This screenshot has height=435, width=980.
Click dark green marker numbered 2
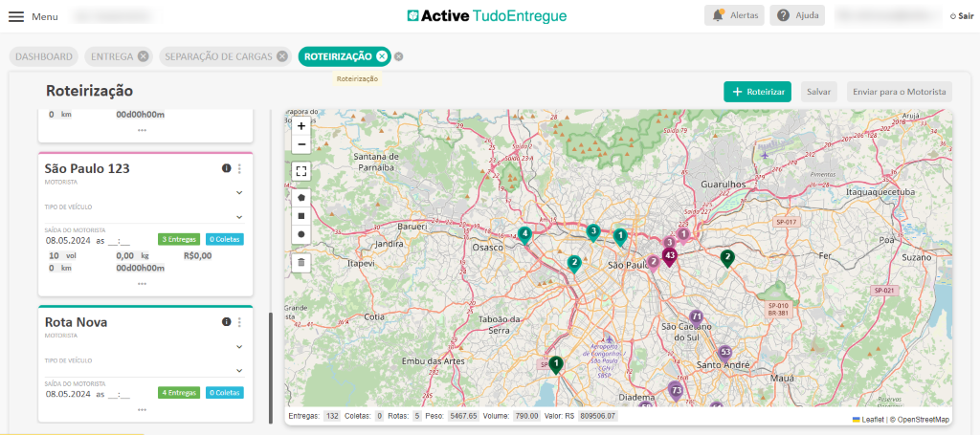pos(727,257)
